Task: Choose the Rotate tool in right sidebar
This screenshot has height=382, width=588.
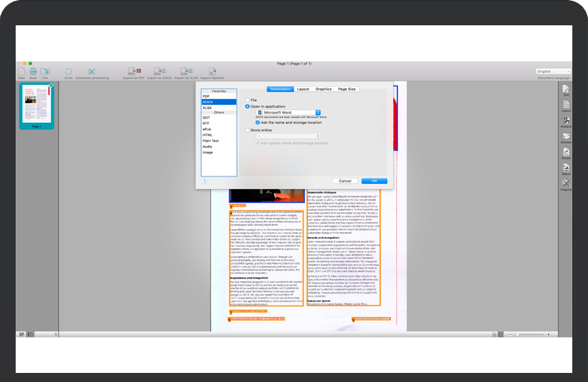Action: (566, 153)
